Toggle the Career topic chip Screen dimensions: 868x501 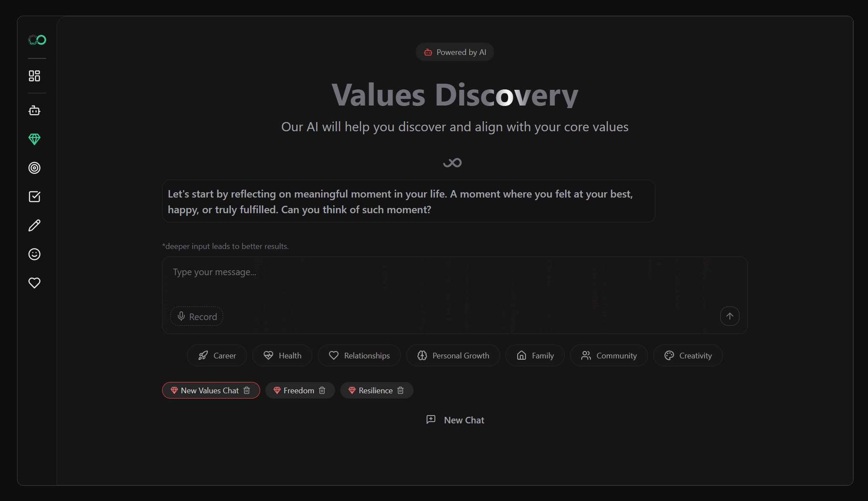click(217, 355)
